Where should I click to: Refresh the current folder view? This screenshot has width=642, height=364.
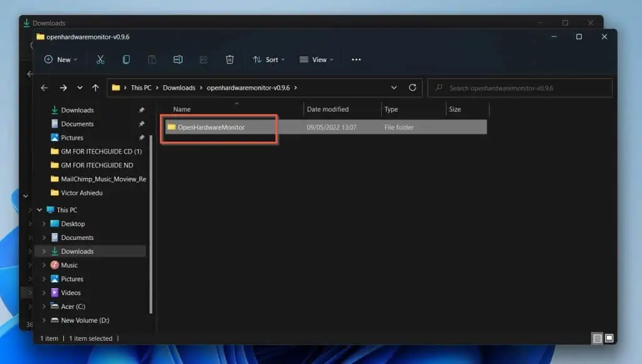pos(412,88)
